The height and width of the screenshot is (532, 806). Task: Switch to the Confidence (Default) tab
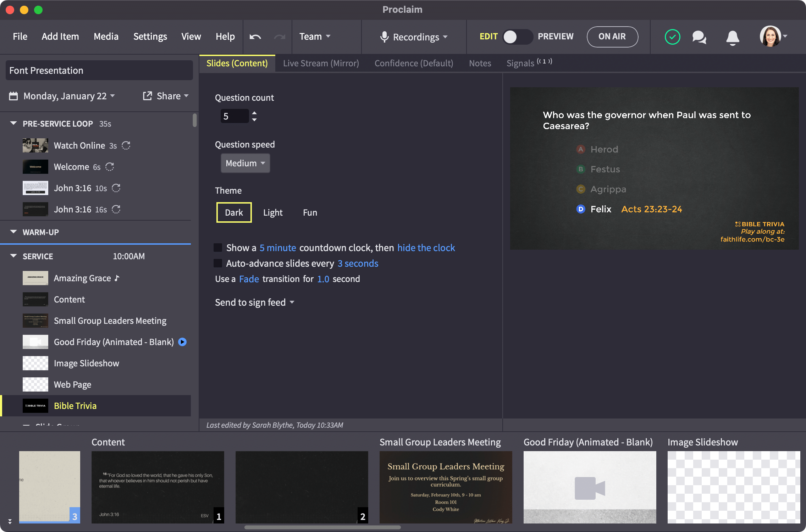pyautogui.click(x=414, y=63)
